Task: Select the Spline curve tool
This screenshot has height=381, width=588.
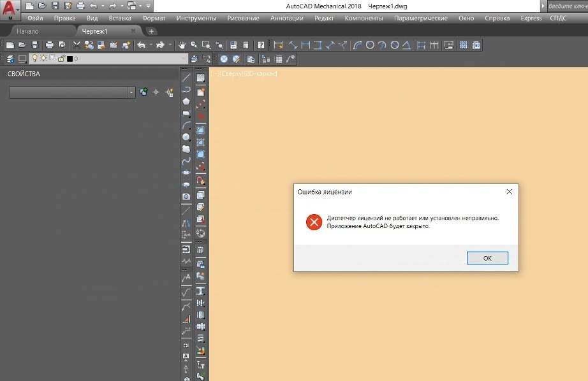Action: [x=186, y=161]
